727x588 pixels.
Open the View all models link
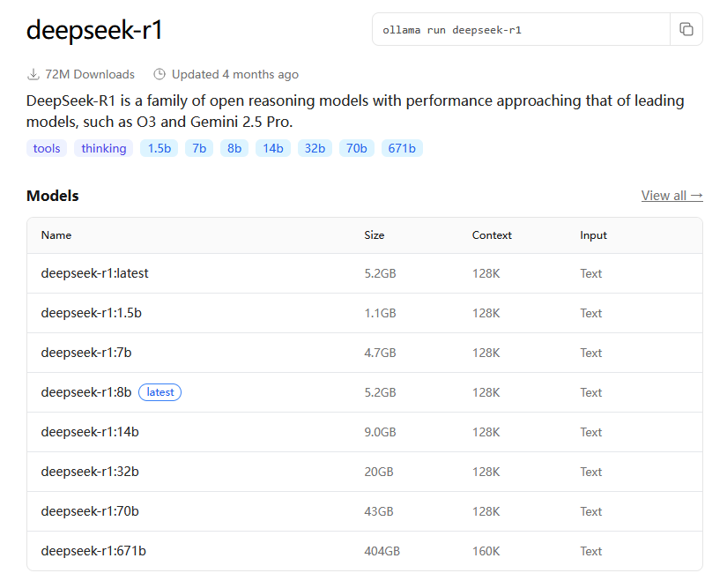671,196
